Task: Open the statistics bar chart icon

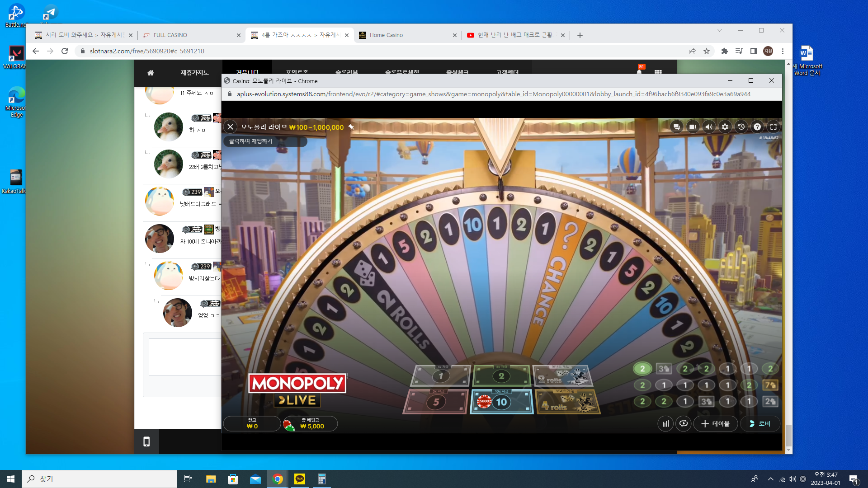Action: pyautogui.click(x=665, y=424)
